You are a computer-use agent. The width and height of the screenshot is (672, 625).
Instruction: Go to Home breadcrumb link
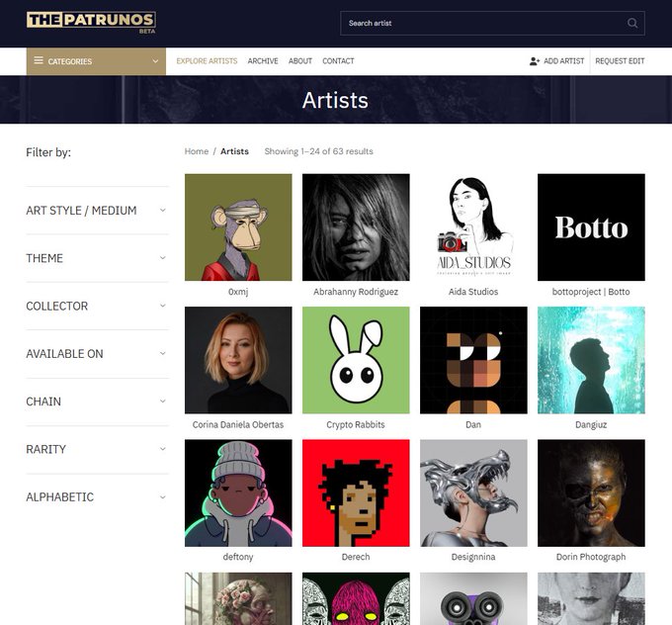tap(197, 151)
